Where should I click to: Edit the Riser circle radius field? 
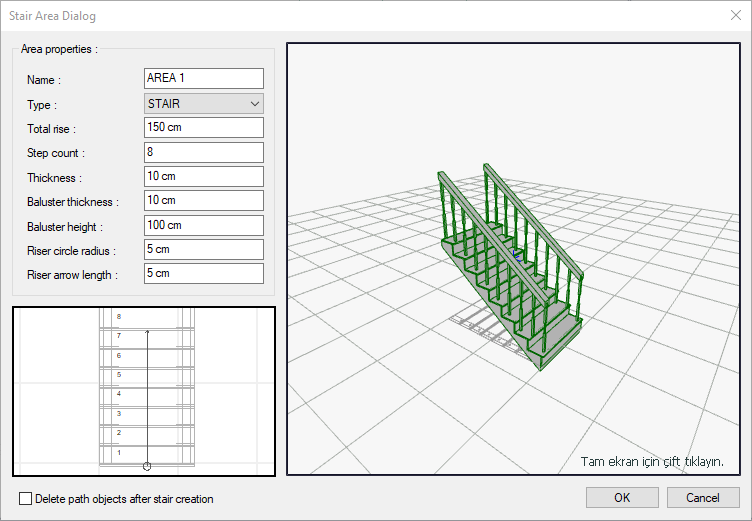(x=204, y=249)
